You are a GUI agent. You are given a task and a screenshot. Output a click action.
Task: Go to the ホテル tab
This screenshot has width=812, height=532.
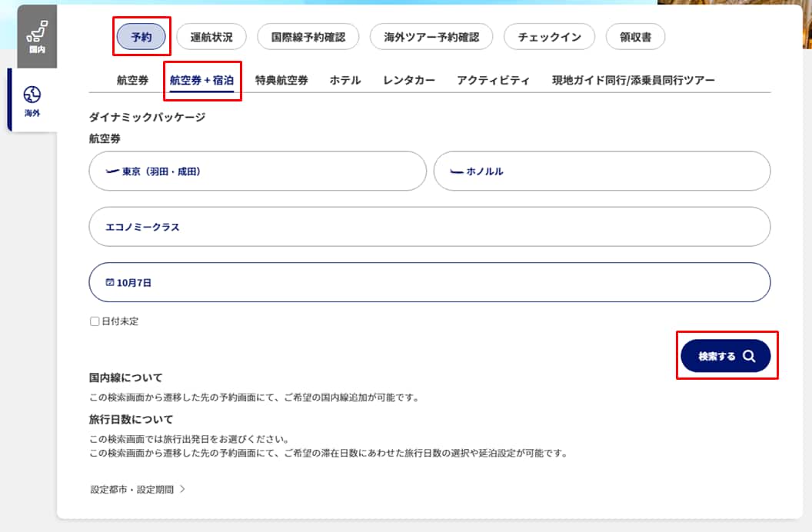[x=345, y=80]
